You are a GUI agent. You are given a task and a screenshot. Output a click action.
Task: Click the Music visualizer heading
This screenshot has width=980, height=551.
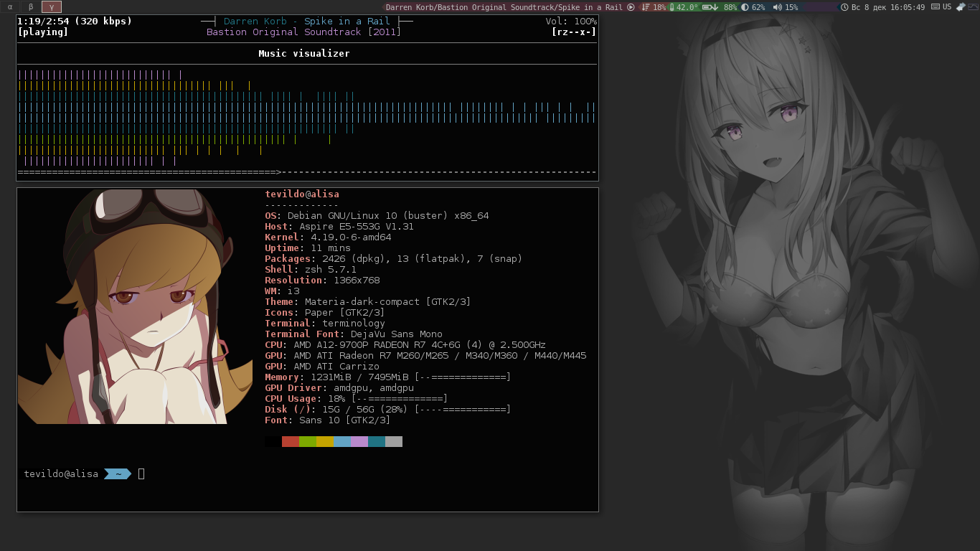coord(304,54)
